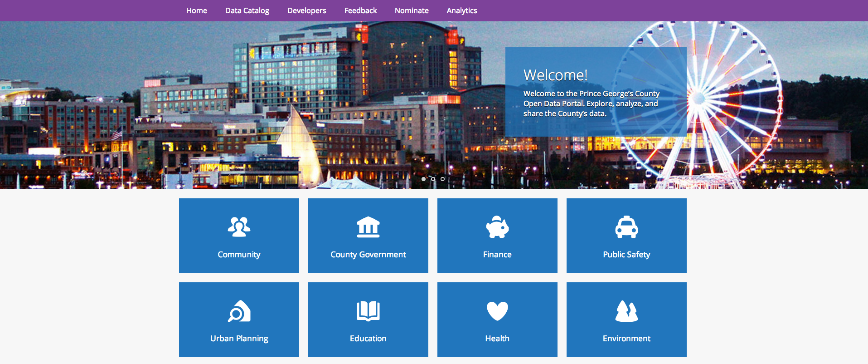Click the Community people icon

pos(239,227)
